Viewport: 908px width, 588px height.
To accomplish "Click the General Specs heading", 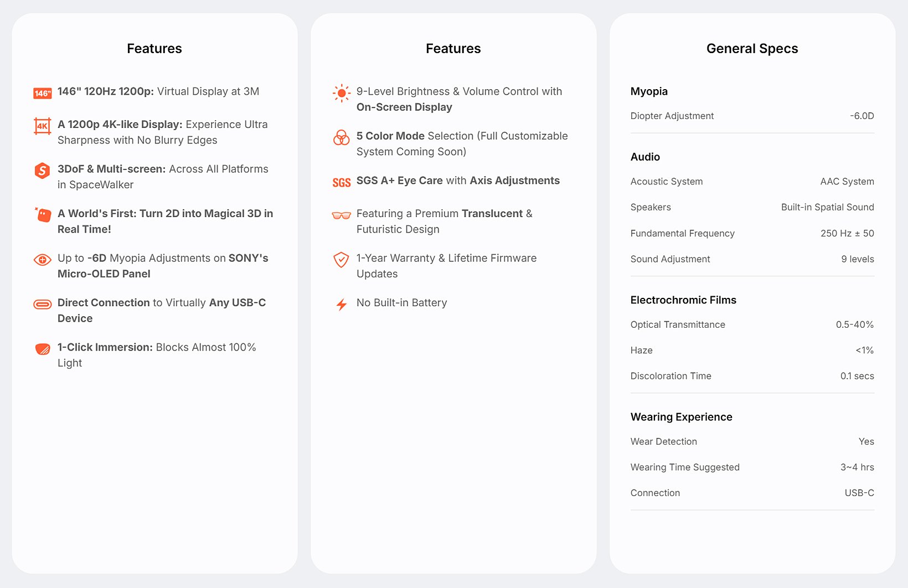I will (x=752, y=49).
